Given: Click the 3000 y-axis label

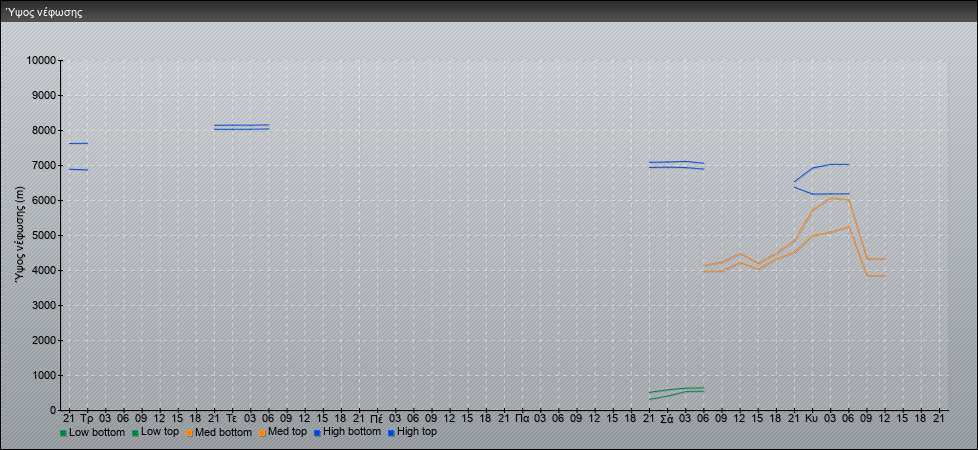Looking at the screenshot, I should [x=44, y=305].
